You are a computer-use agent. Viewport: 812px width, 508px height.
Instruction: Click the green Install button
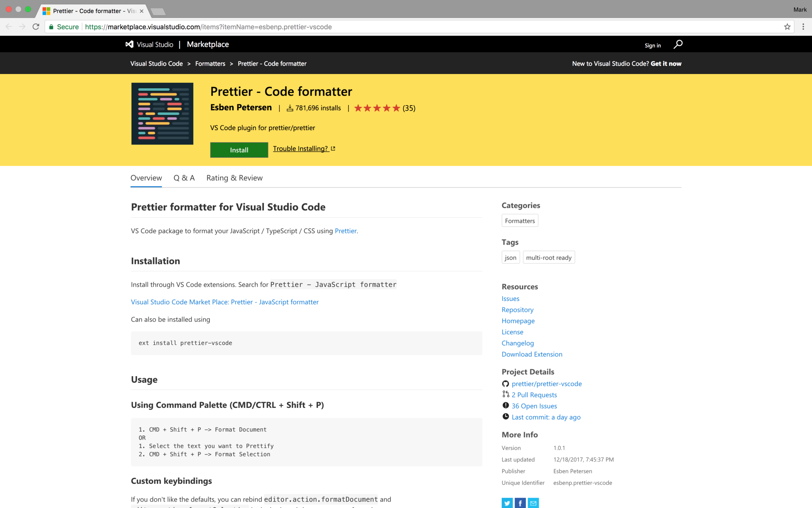pos(239,150)
